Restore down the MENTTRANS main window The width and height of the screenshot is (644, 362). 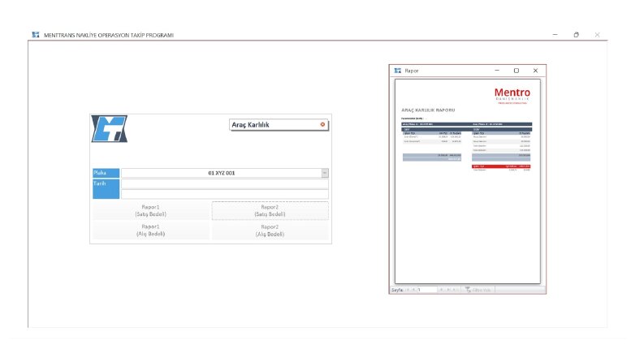pyautogui.click(x=577, y=35)
